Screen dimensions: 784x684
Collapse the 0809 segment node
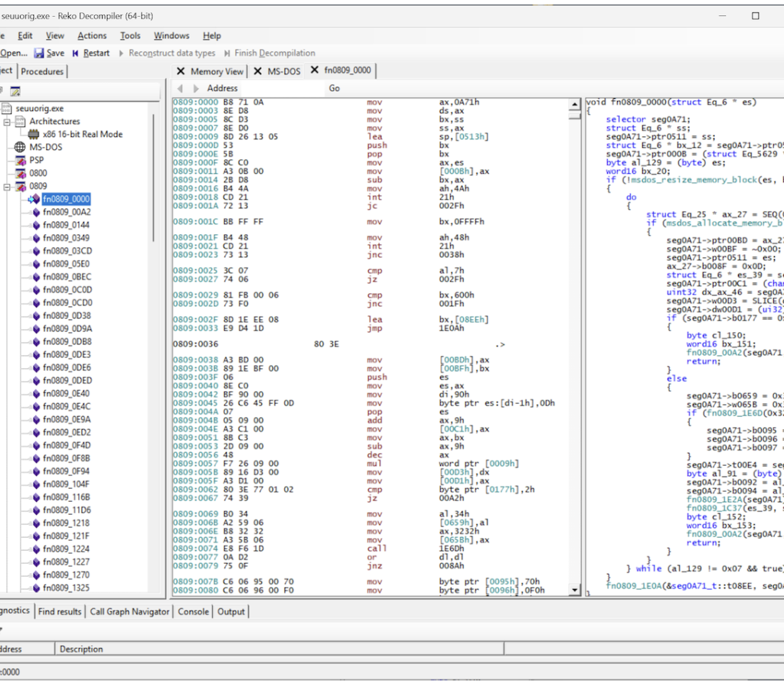pyautogui.click(x=7, y=186)
